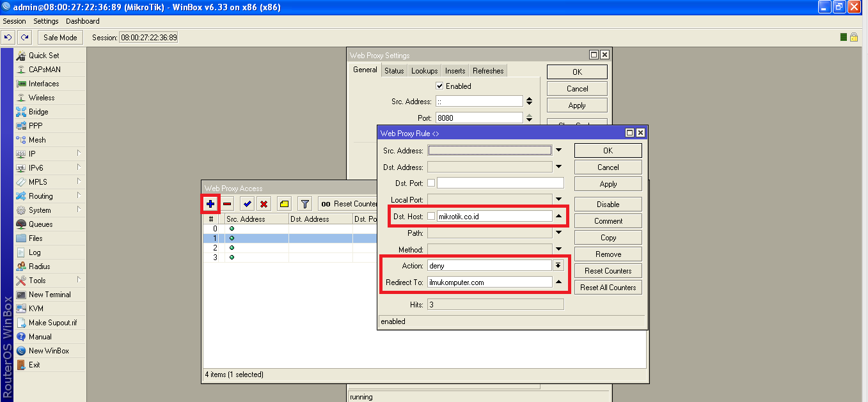Screen dimensions: 868x402
Task: Expand the Src. Address field arrow
Action: coord(558,151)
